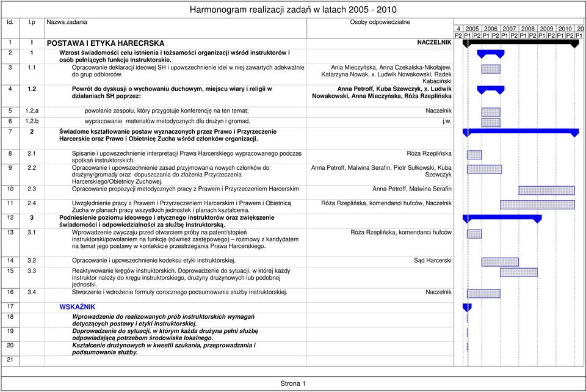
Task: Click the blue summary bar for task 1.2
Action: [x=491, y=90]
